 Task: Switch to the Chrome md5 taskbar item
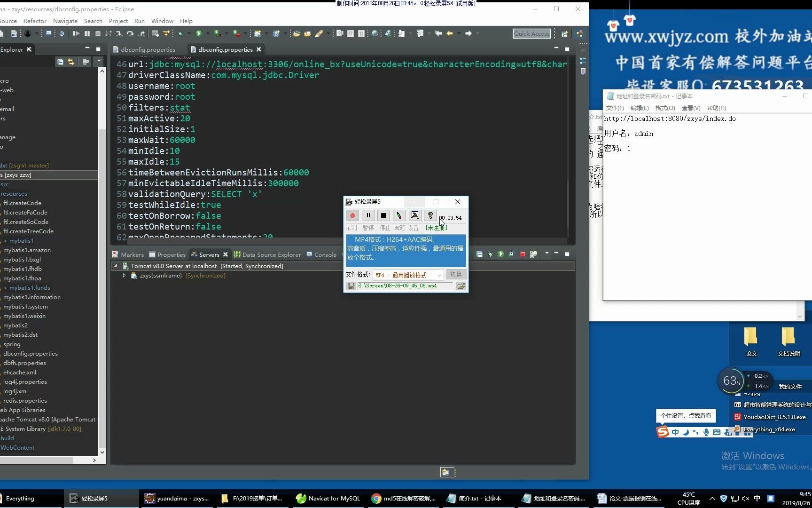pyautogui.click(x=404, y=498)
